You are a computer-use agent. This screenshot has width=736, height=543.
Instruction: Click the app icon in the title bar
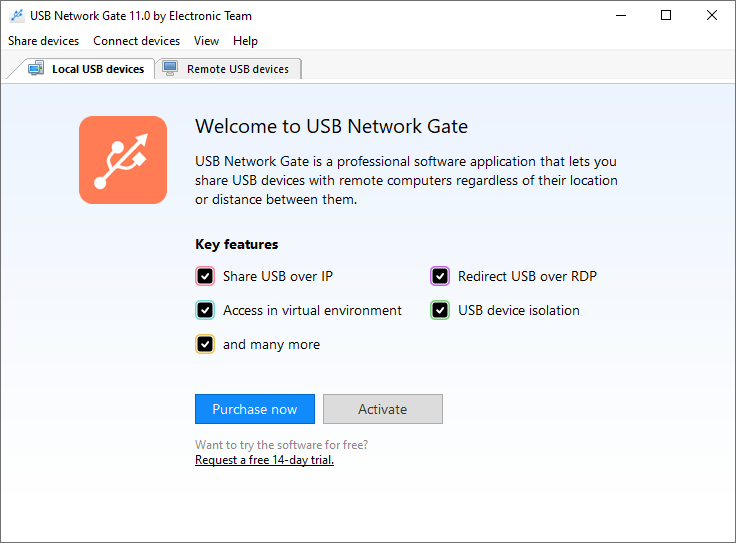(17, 16)
